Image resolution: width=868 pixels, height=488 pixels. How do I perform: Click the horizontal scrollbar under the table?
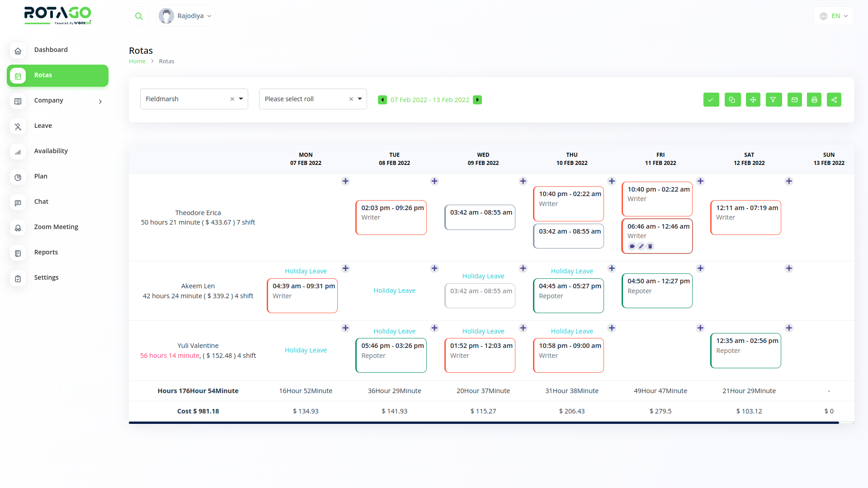pos(484,423)
